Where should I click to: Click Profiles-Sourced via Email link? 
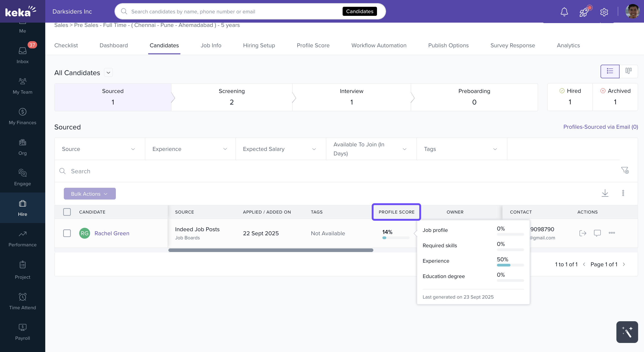(x=600, y=127)
